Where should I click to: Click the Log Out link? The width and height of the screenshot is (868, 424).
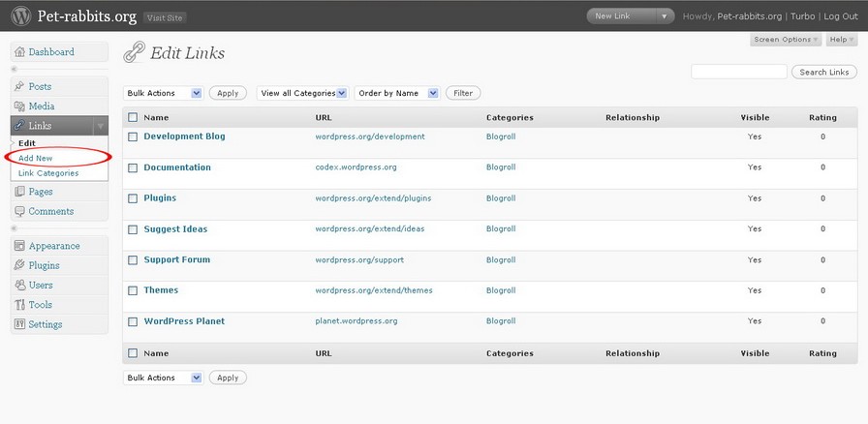841,16
